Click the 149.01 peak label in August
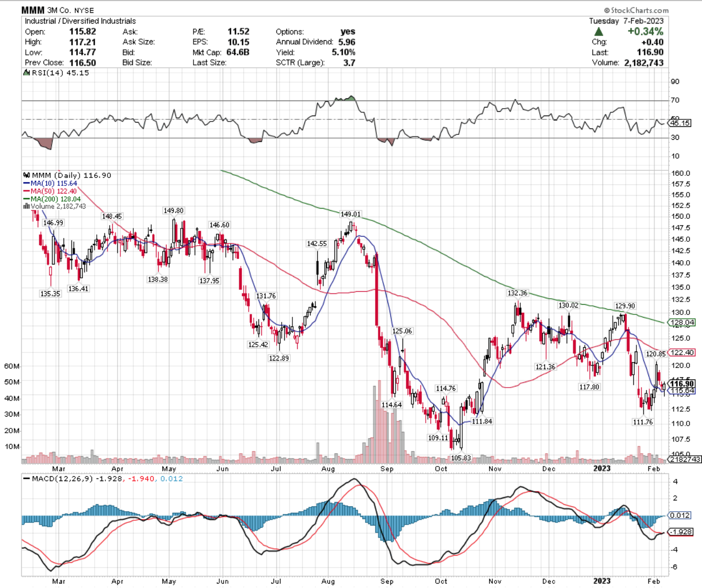702x588 pixels. point(351,214)
